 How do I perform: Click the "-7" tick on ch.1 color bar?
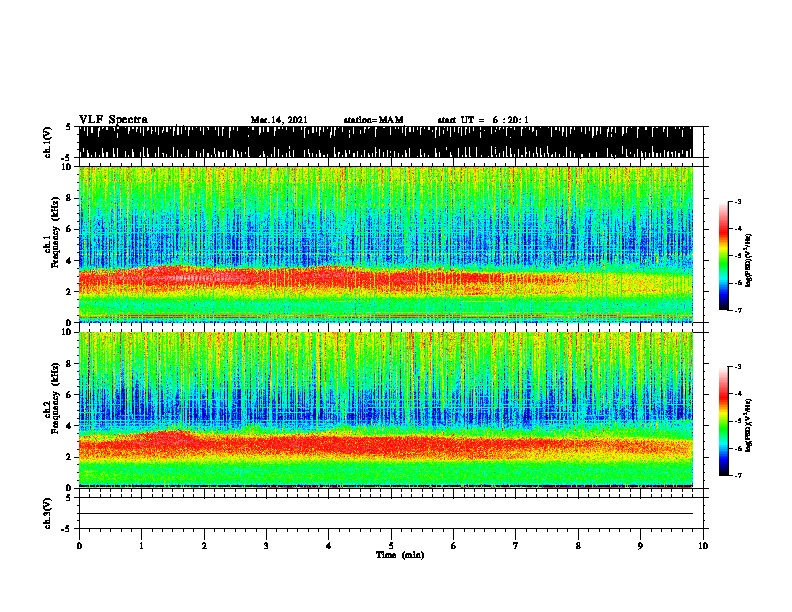pos(737,310)
